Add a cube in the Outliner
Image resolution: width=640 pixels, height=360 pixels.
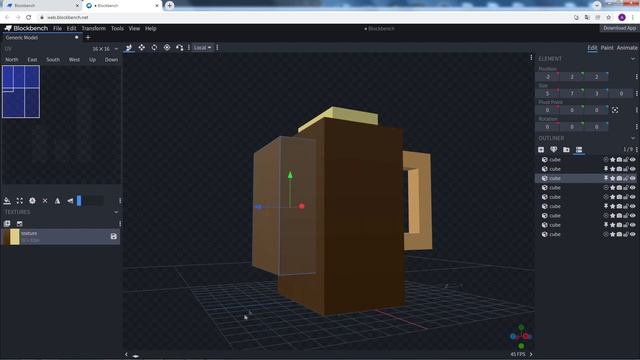541,150
